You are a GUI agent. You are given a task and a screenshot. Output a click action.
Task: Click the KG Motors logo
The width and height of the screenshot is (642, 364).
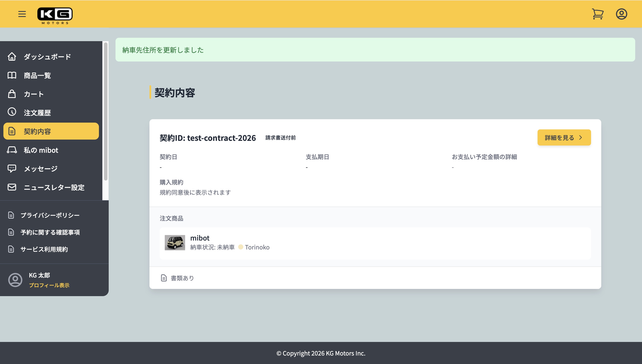click(55, 15)
